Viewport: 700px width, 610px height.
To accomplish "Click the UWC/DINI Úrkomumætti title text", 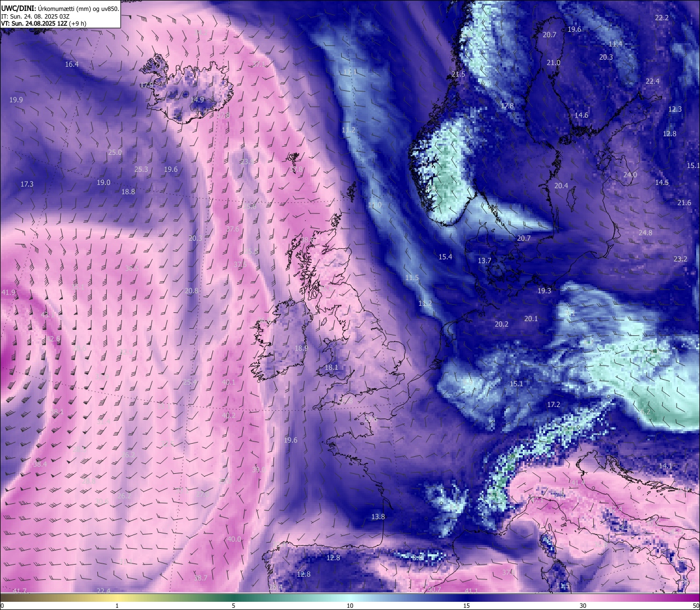I will [60, 8].
